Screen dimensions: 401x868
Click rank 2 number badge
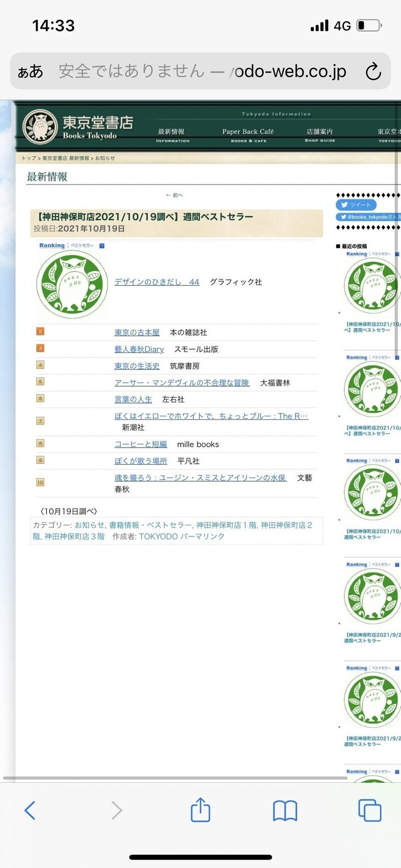(x=41, y=331)
